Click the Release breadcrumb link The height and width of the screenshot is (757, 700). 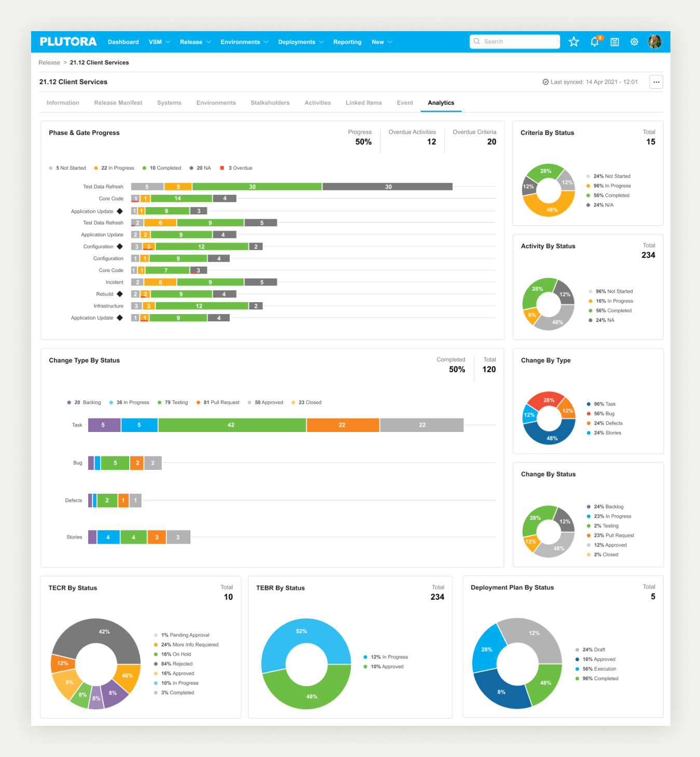[x=49, y=62]
